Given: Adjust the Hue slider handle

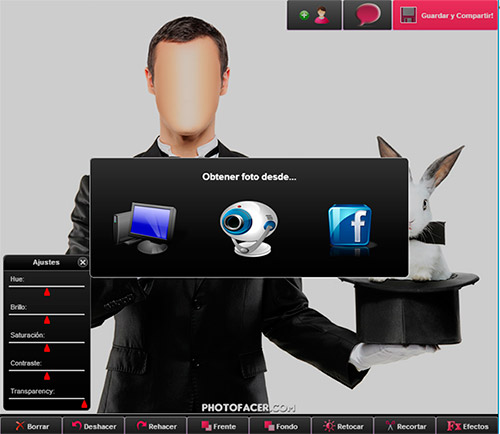Looking at the screenshot, I should [47, 292].
